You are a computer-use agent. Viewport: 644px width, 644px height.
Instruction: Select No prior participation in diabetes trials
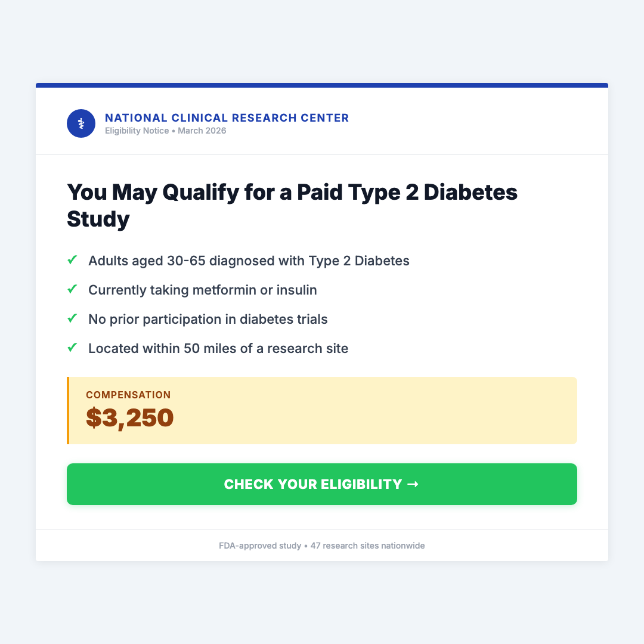pos(208,319)
